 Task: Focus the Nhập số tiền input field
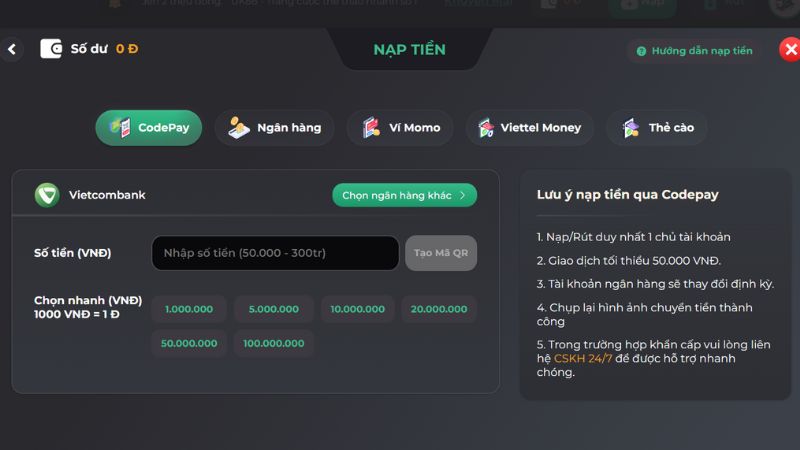[276, 253]
